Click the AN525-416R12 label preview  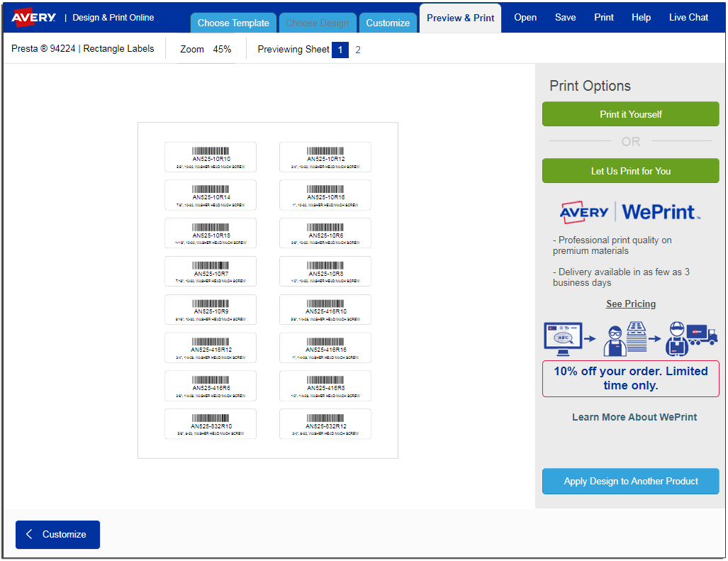(211, 348)
